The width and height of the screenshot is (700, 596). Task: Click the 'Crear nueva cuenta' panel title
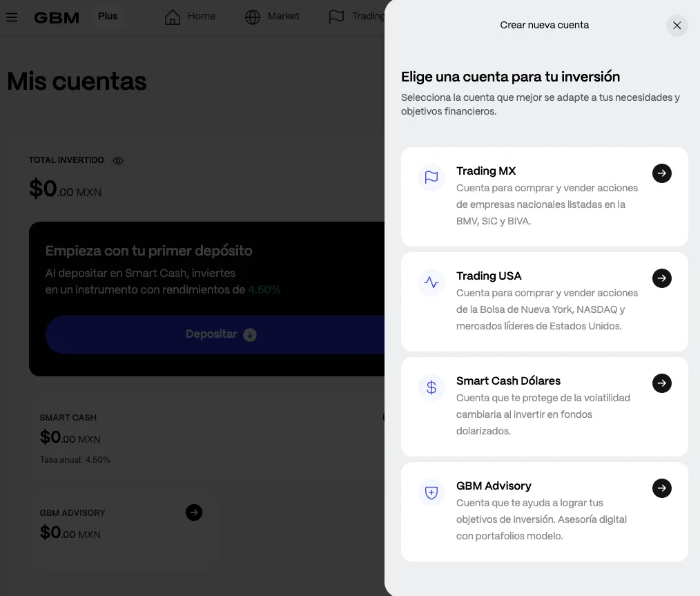544,25
